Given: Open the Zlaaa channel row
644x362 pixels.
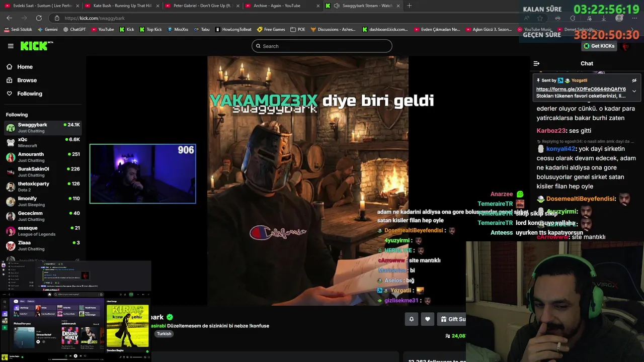Looking at the screenshot, I should (43, 246).
